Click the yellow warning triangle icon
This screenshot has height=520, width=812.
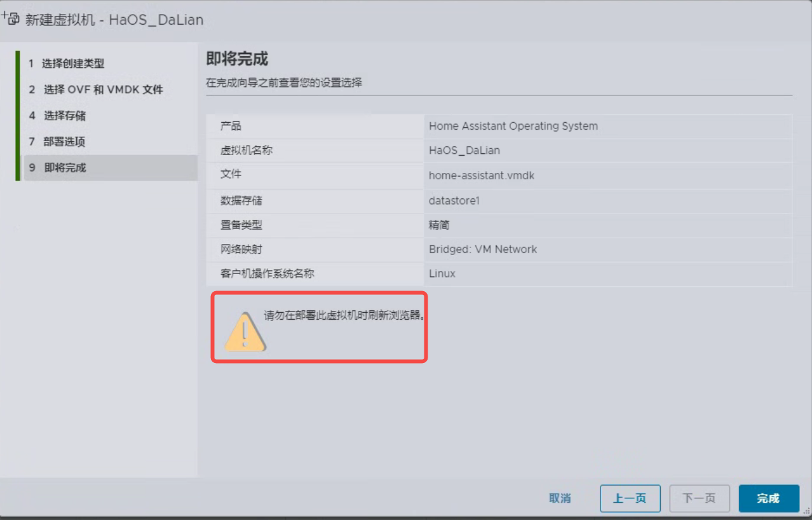245,331
